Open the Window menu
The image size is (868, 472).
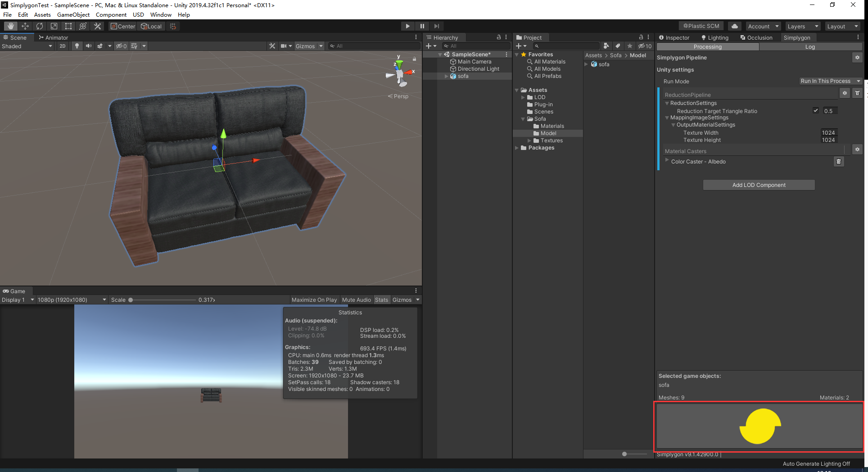pos(161,14)
